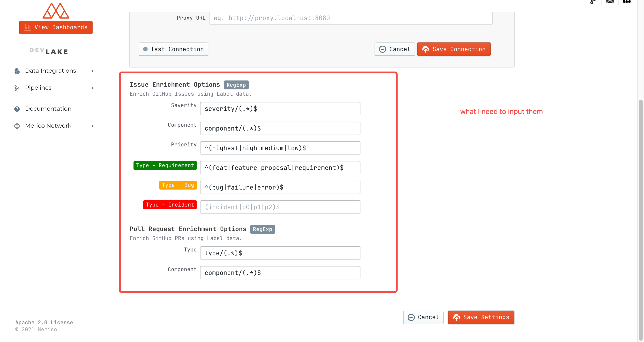The image size is (644, 342).
Task: Click the git branch icon top right
Action: point(593,2)
